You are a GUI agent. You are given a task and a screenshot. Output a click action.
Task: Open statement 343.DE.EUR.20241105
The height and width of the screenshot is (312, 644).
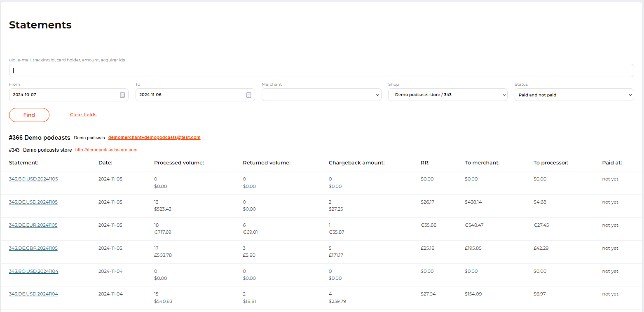33,225
